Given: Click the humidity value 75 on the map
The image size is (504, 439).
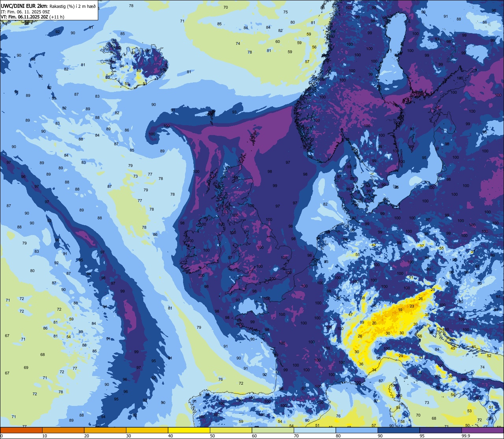Looking at the screenshot, I should pos(285,12).
